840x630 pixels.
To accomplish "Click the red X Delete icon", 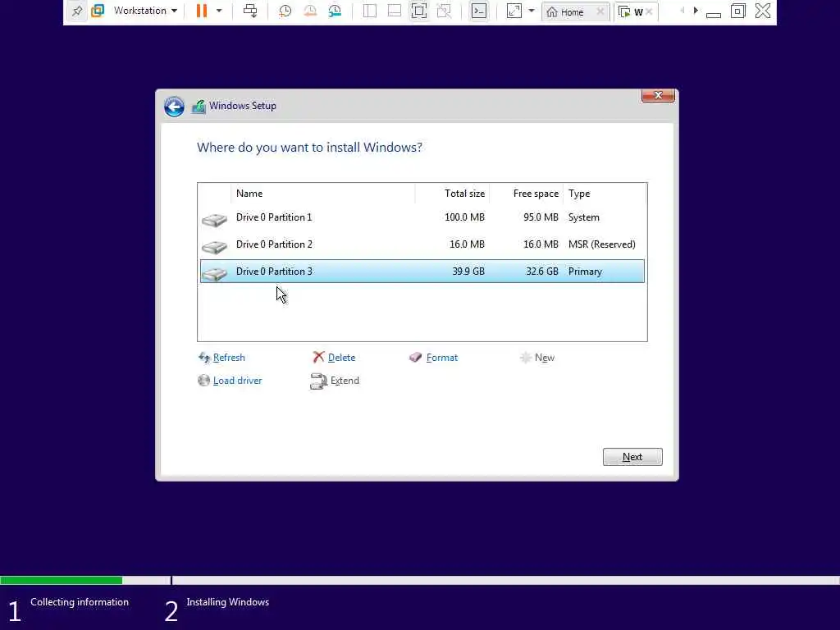I will coord(319,357).
